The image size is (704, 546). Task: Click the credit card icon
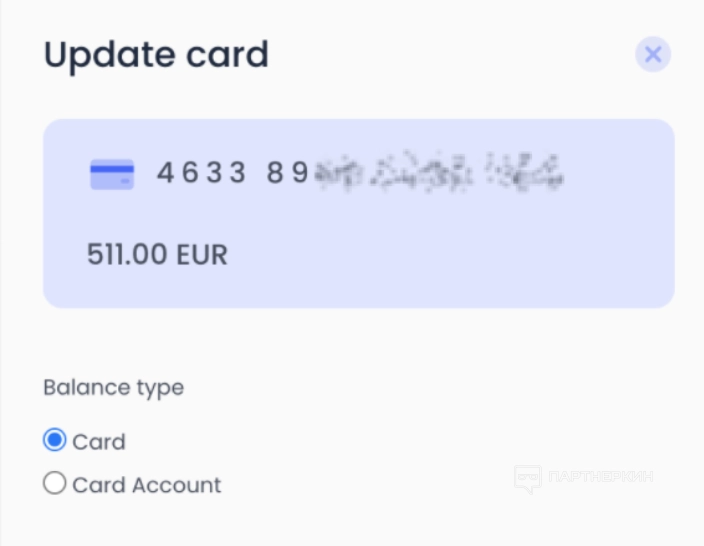(112, 175)
